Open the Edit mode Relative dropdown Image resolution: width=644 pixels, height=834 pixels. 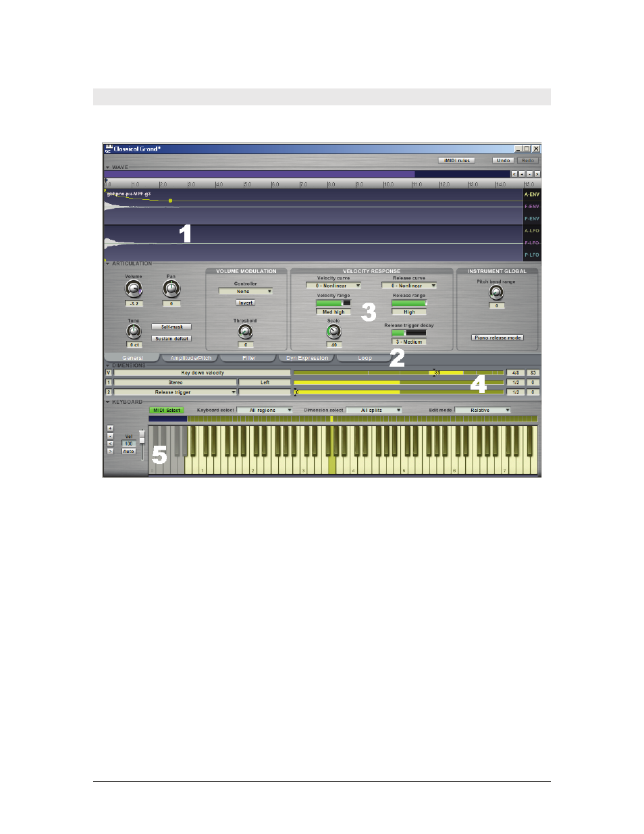coord(483,411)
